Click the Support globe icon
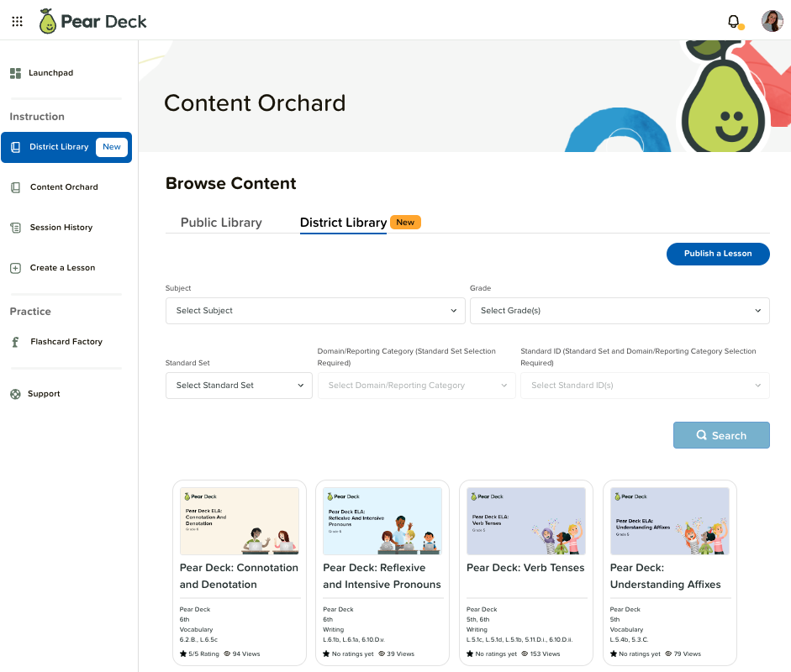791x672 pixels. point(15,393)
